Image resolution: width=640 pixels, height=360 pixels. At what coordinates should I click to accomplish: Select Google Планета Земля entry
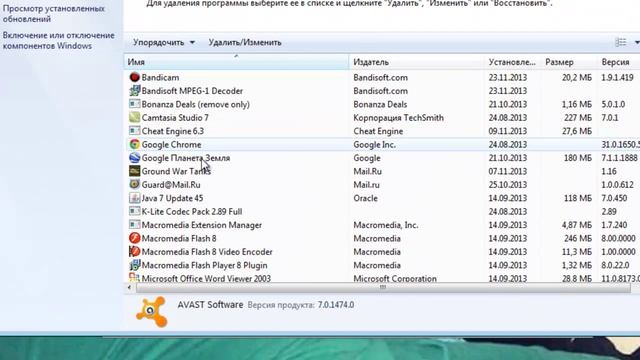pos(186,158)
